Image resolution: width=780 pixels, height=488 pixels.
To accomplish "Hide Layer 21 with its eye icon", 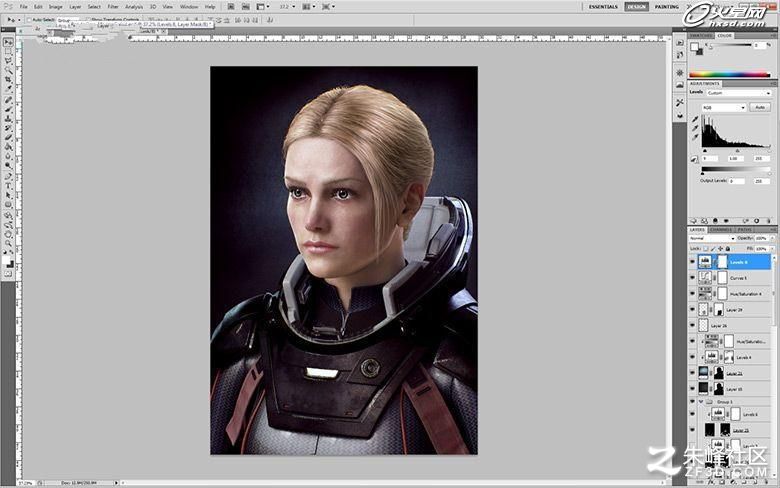I will 692,373.
